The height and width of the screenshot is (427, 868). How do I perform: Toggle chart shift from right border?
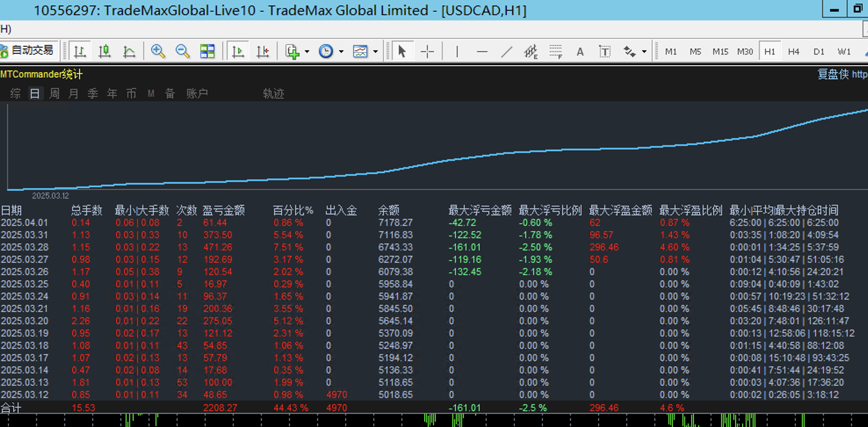pyautogui.click(x=263, y=51)
